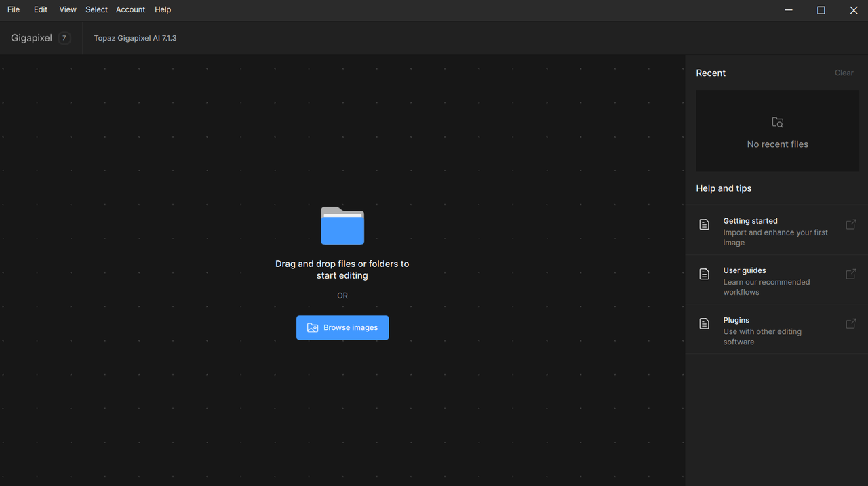Click the User guides document icon
Image resolution: width=868 pixels, height=486 pixels.
(x=705, y=274)
